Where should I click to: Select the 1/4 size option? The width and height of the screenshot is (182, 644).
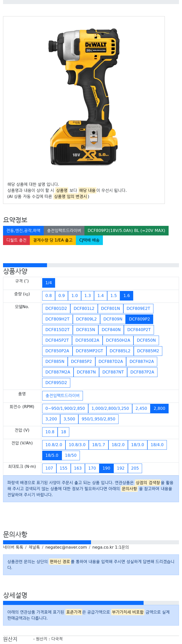(49, 283)
